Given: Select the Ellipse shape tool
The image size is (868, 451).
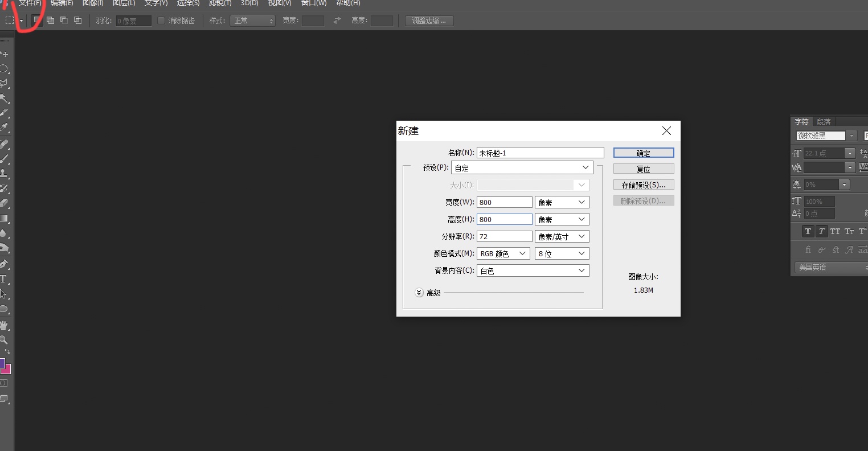Looking at the screenshot, I should point(4,309).
